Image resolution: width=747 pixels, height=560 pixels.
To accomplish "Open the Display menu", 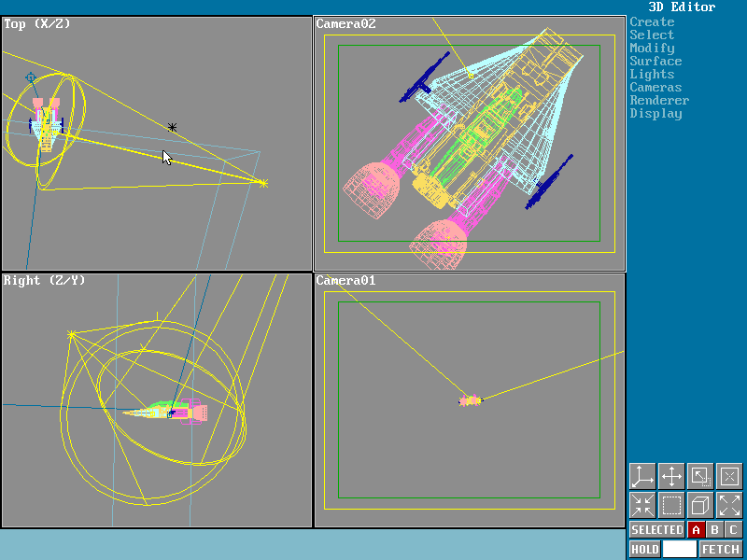I will [x=655, y=113].
